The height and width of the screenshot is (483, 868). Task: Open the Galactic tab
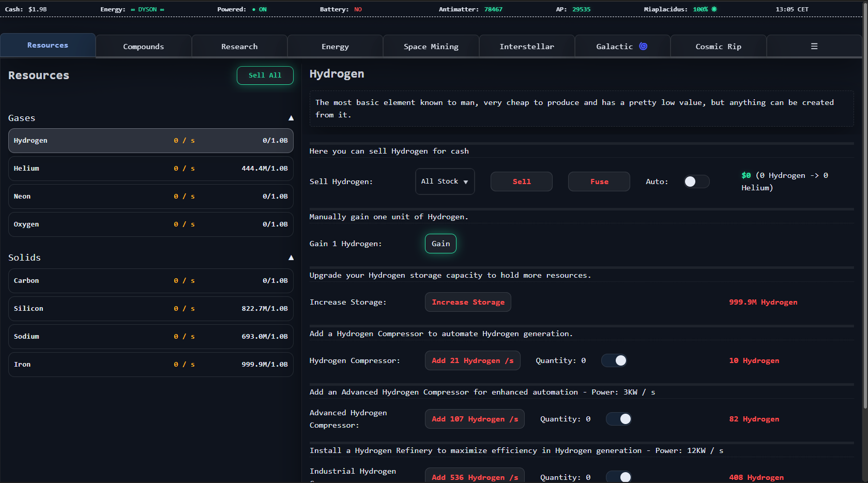coord(622,46)
